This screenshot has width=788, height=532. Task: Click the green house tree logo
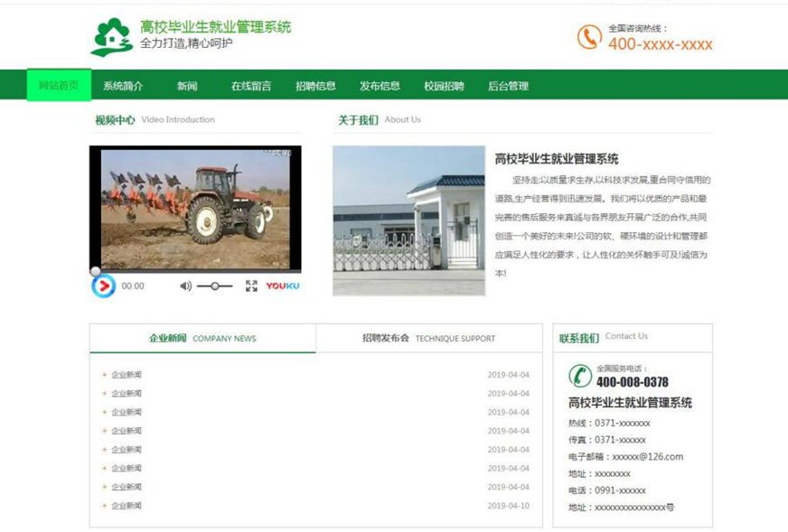click(111, 37)
